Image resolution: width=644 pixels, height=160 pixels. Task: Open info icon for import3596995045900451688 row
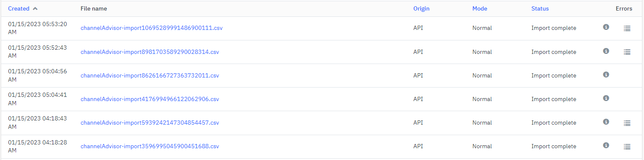click(x=606, y=145)
